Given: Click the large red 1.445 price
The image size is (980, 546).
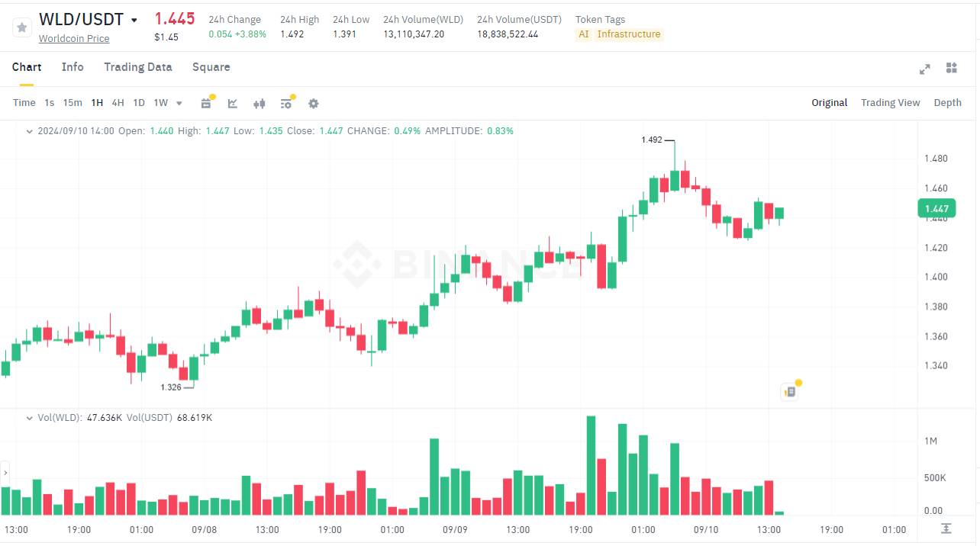Looking at the screenshot, I should [175, 19].
